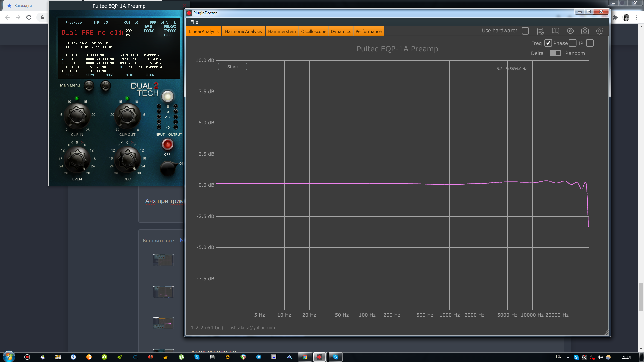The image size is (644, 362).
Task: Toggle the red OFF lamp button
Action: pyautogui.click(x=167, y=145)
